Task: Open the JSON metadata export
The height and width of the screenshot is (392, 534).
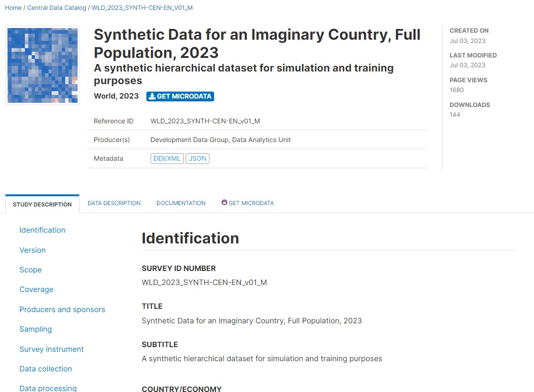Action: tap(197, 158)
